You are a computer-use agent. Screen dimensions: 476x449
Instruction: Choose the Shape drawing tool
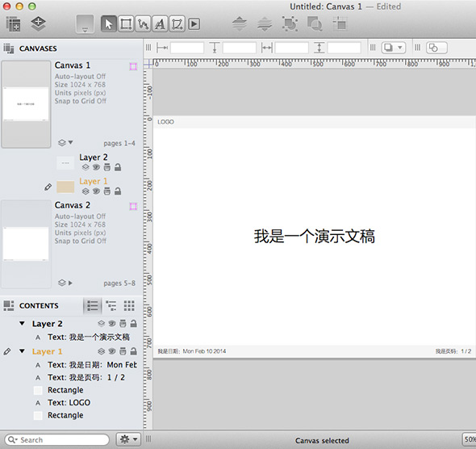coord(126,24)
